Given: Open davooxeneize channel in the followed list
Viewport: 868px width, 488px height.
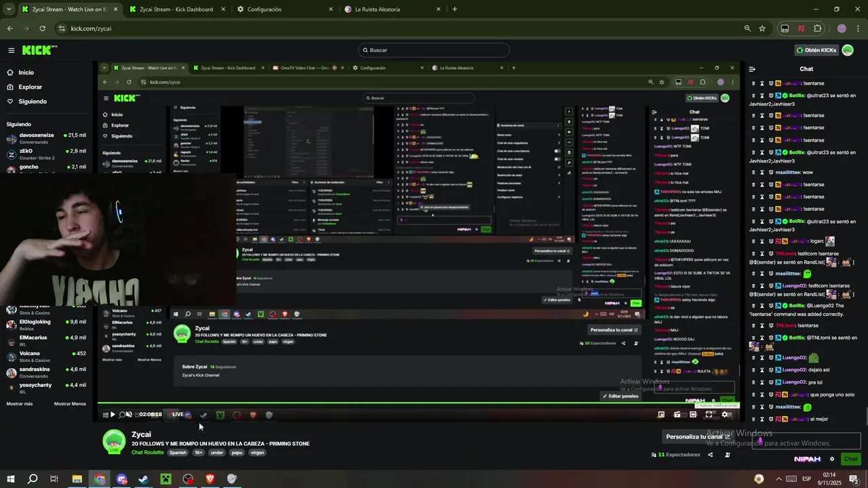Looking at the screenshot, I should [x=46, y=138].
